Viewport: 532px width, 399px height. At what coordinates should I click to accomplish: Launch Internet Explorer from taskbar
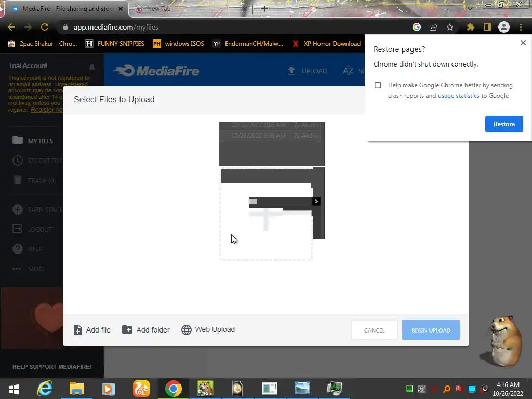[x=45, y=389]
